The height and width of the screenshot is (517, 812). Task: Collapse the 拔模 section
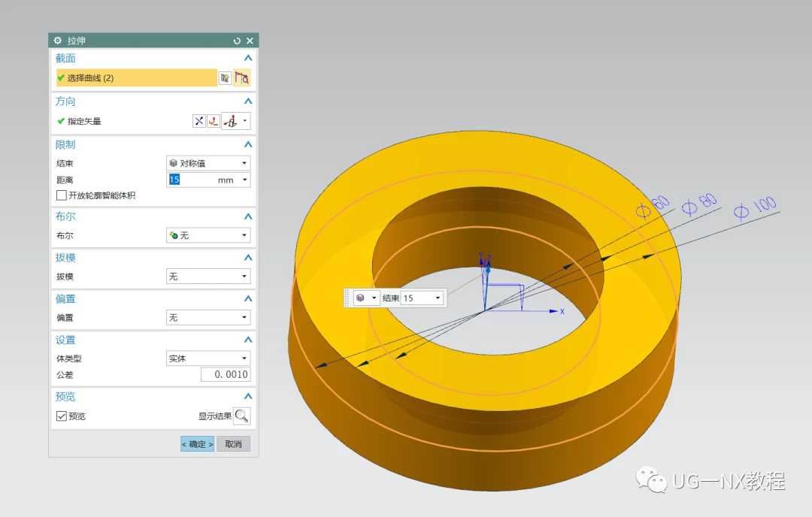(x=248, y=257)
